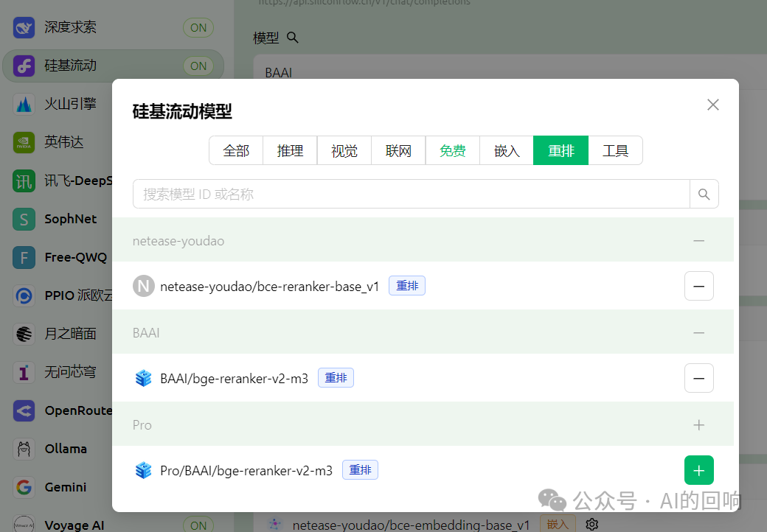The height and width of the screenshot is (532, 767).
Task: Open the PPIO 派欧云 provider icon
Action: point(24,295)
